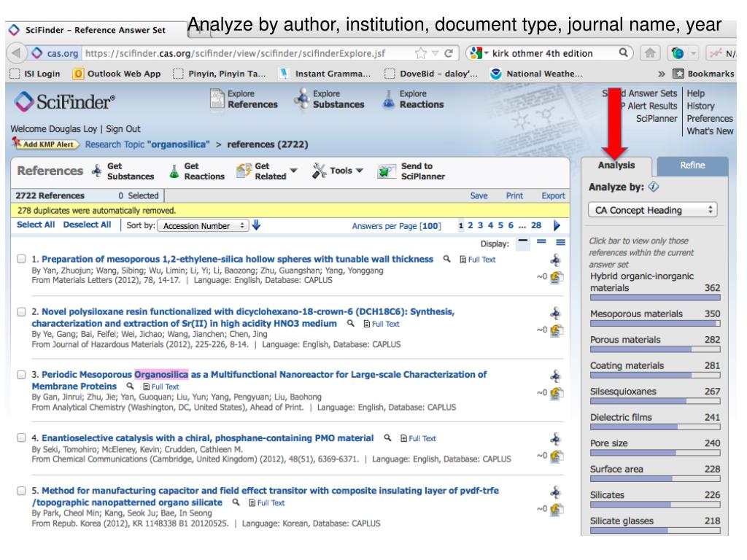747x560 pixels.
Task: Go to next page with blue arrow
Action: click(x=557, y=225)
